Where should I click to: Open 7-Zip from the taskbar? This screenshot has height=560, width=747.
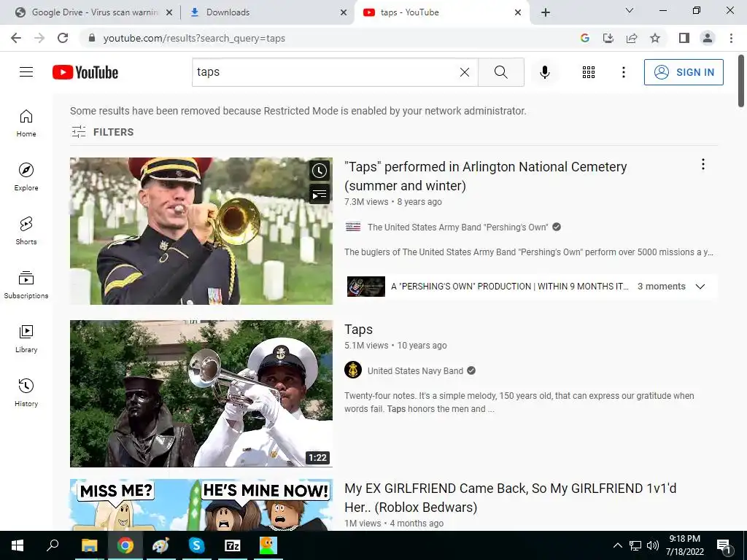pyautogui.click(x=232, y=545)
